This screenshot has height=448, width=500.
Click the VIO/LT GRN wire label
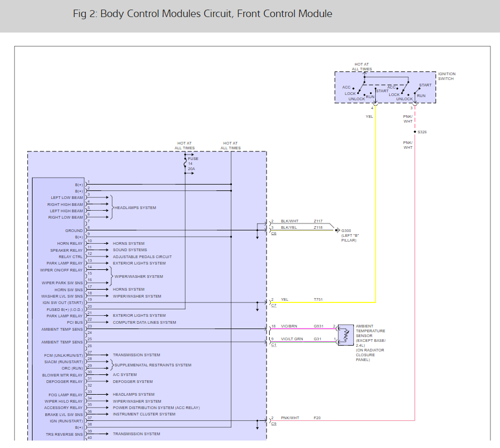(x=292, y=339)
